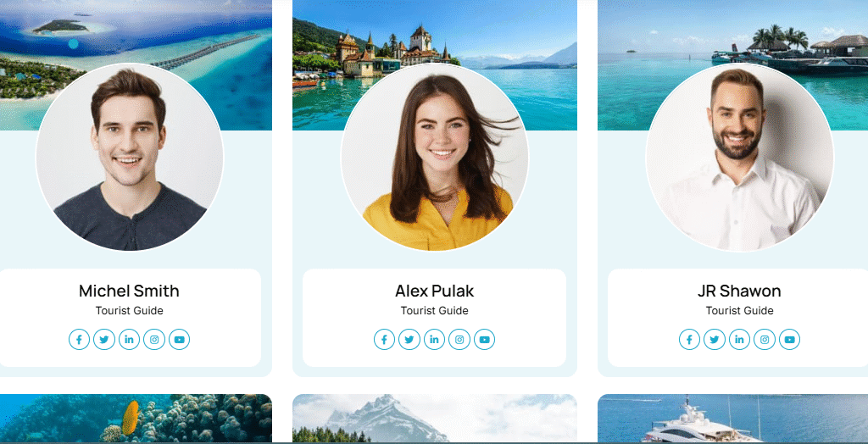Image resolution: width=868 pixels, height=444 pixels.
Task: Select the Alex Pulak name heading
Action: click(435, 291)
